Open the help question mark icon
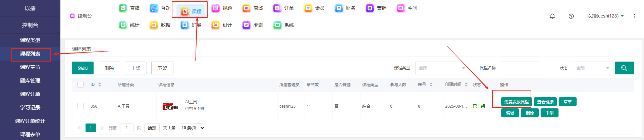 pyautogui.click(x=571, y=16)
